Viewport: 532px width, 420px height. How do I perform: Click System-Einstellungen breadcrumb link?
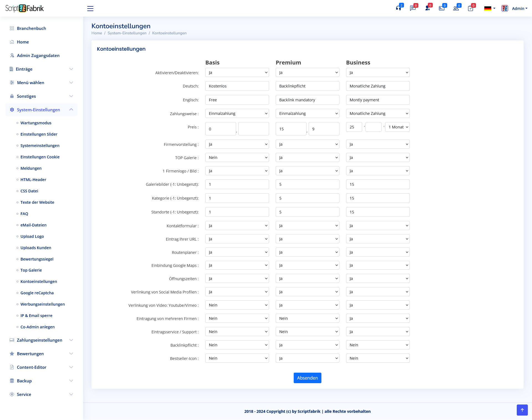point(127,33)
